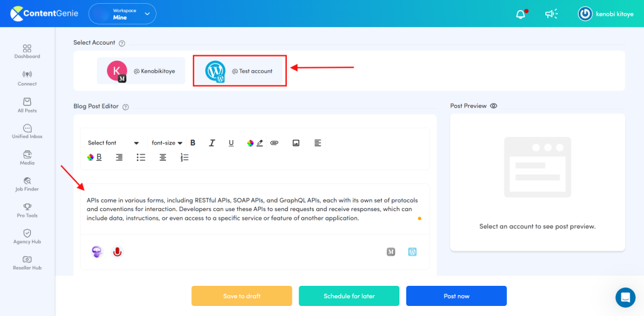Open the AI assistant robot icon
The width and height of the screenshot is (644, 316).
(x=96, y=251)
